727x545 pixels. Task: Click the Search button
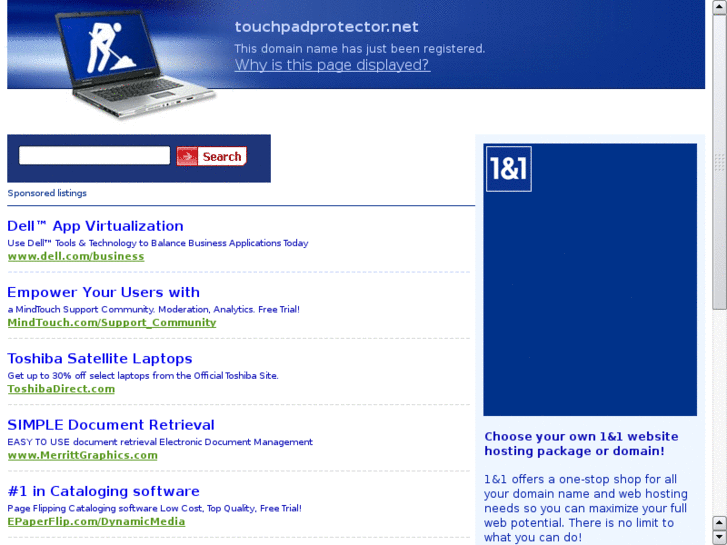[x=211, y=156]
